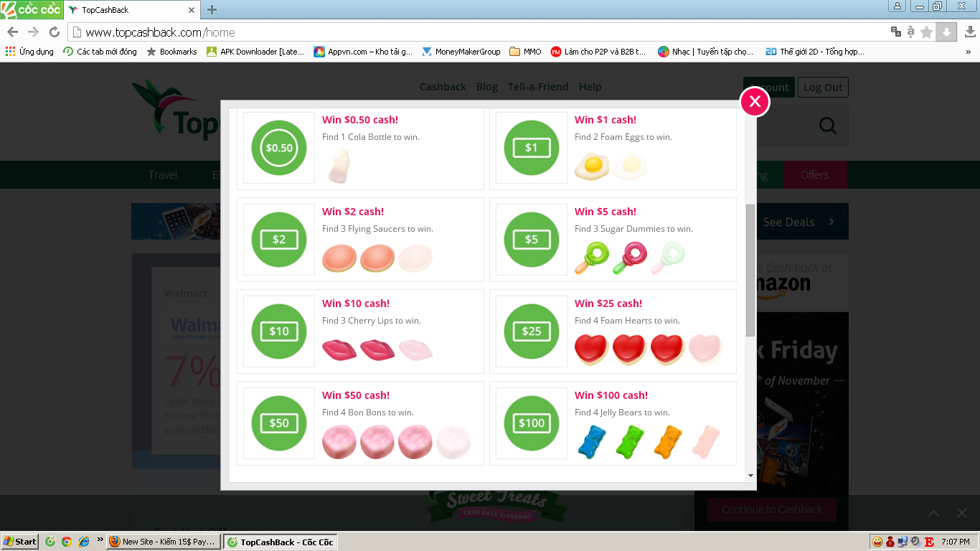The width and height of the screenshot is (980, 551).
Task: Click the translate page icon in address bar
Action: pos(895,32)
